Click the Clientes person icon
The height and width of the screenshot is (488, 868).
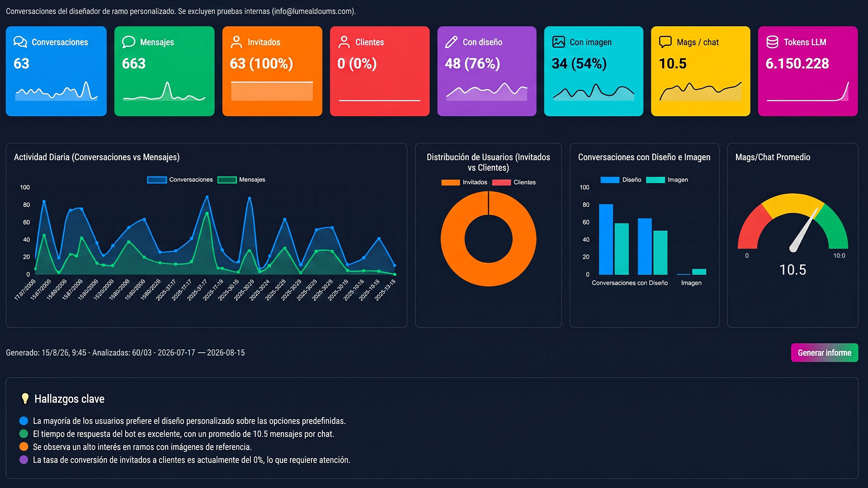(x=344, y=42)
